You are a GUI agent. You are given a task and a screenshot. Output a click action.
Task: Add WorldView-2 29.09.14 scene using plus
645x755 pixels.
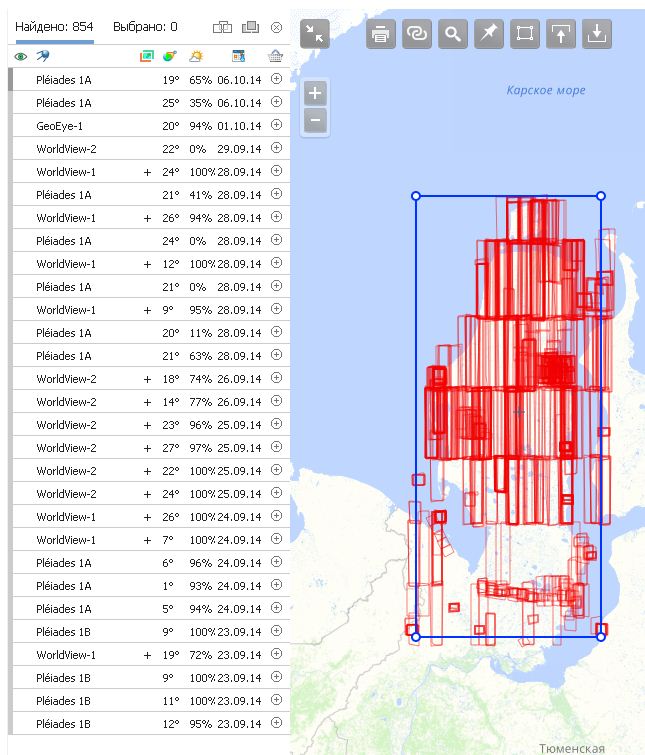(277, 149)
